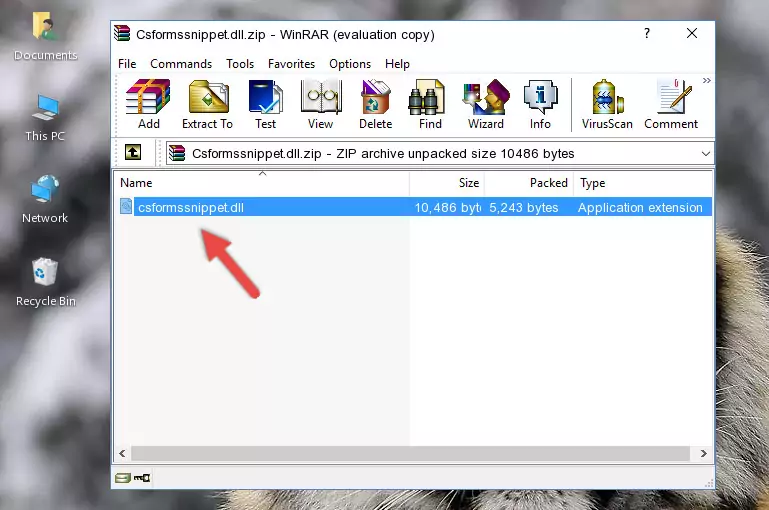
Task: Run the Test archive tool
Action: coord(265,104)
